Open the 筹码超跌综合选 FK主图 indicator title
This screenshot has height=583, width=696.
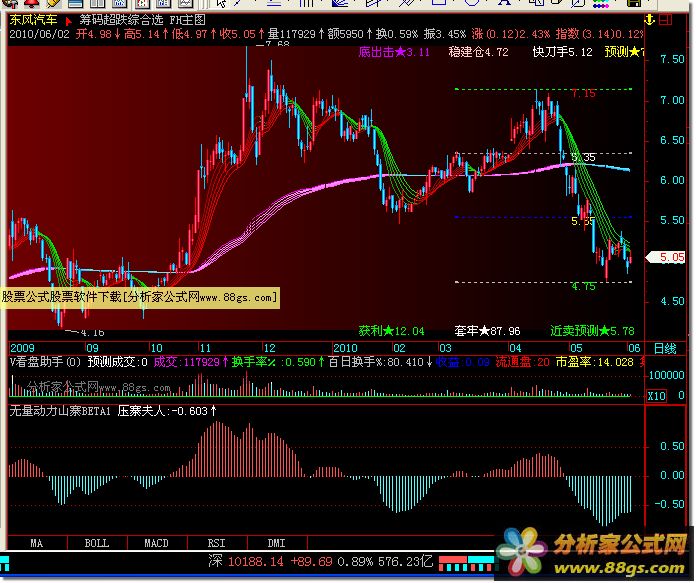(145, 19)
